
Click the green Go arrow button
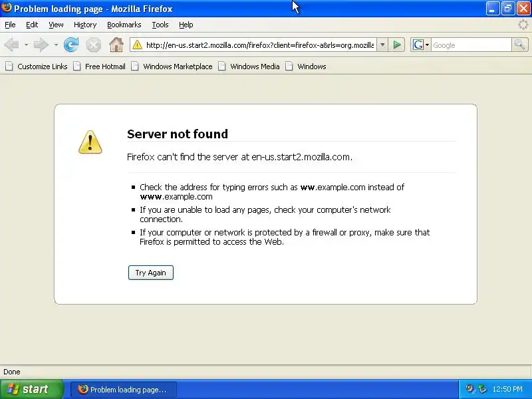pos(396,45)
